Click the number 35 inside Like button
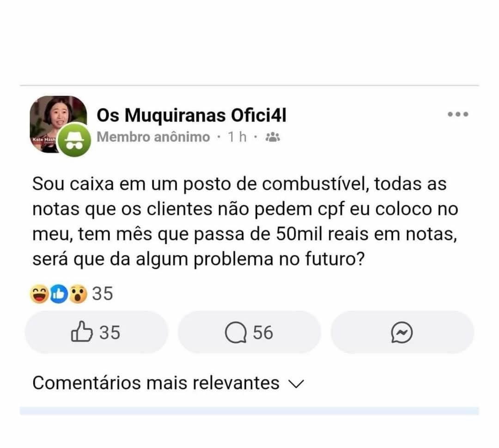The width and height of the screenshot is (499, 448). click(x=110, y=333)
